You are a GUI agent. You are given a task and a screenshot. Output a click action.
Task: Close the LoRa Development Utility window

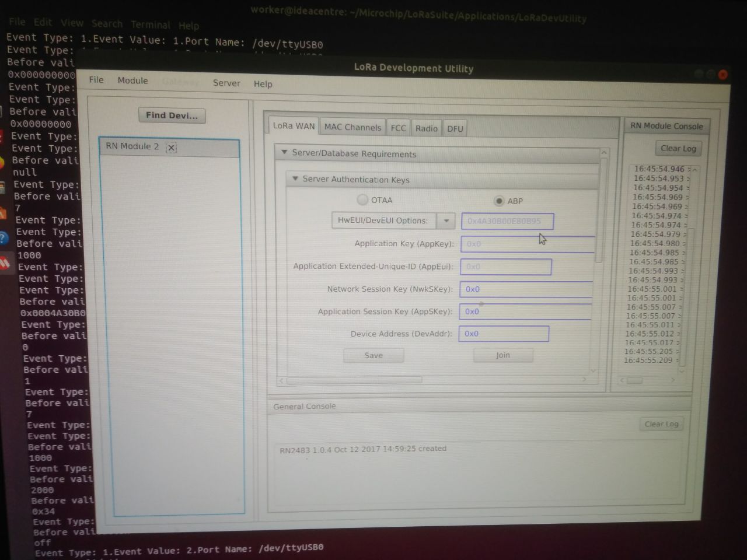pyautogui.click(x=723, y=75)
